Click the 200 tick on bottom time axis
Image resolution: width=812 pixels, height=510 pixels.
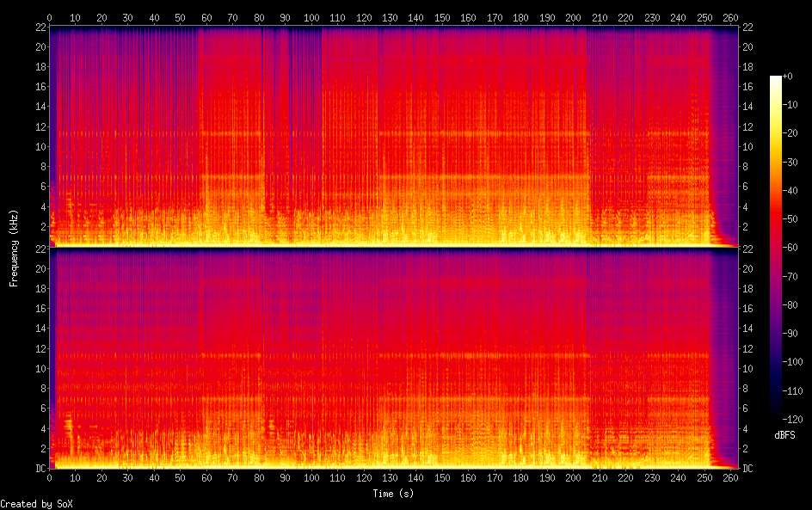[x=573, y=478]
